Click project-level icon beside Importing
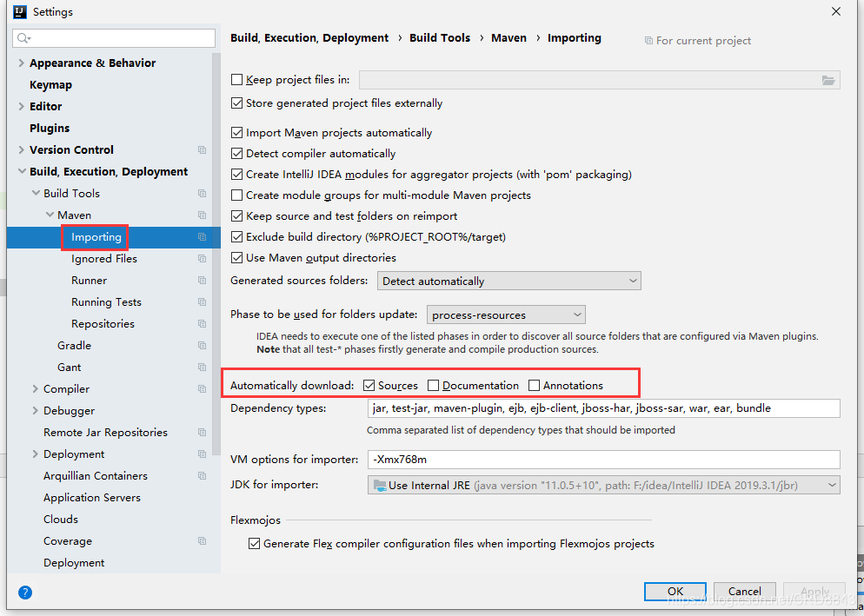This screenshot has width=864, height=616. (203, 237)
